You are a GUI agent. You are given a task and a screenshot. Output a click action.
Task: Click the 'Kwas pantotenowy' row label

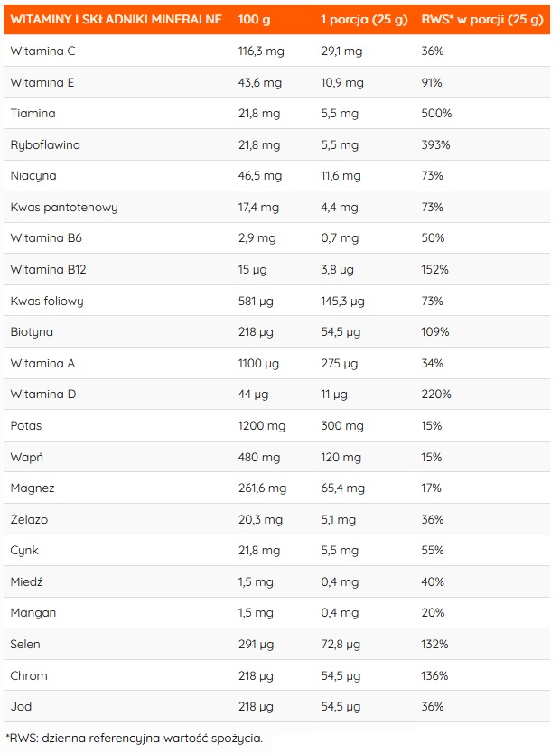pyautogui.click(x=64, y=207)
